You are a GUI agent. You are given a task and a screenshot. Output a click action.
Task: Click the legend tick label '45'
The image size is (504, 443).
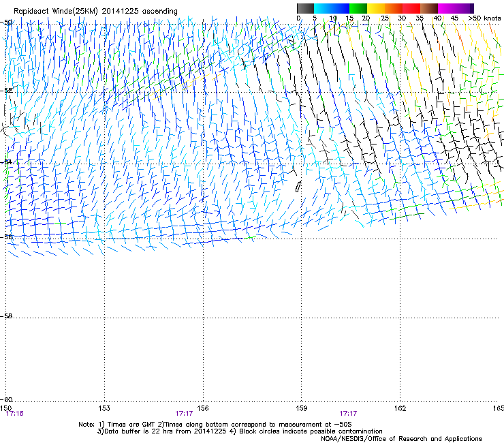pyautogui.click(x=454, y=18)
